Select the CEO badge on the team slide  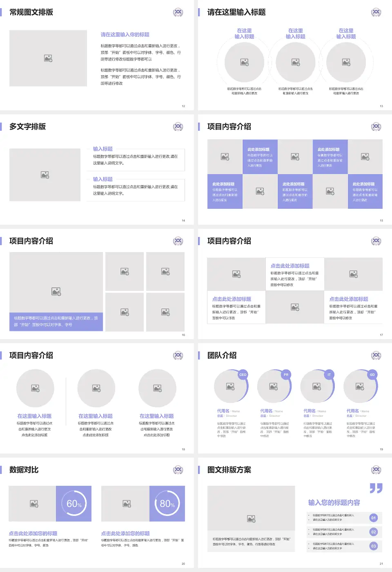(x=243, y=375)
